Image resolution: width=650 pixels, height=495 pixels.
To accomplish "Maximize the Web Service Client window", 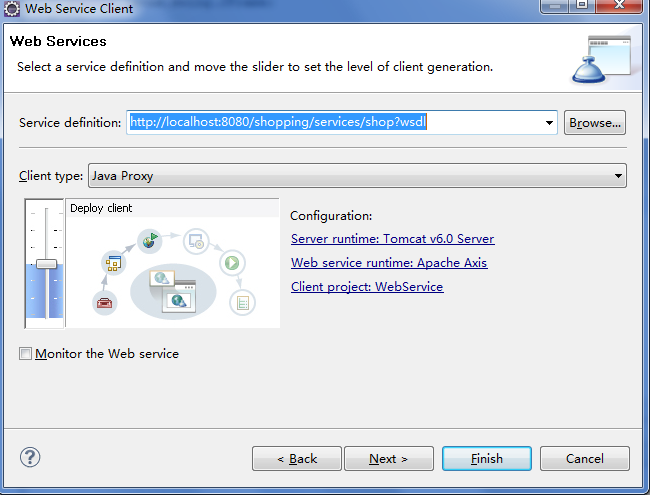I will [x=582, y=6].
